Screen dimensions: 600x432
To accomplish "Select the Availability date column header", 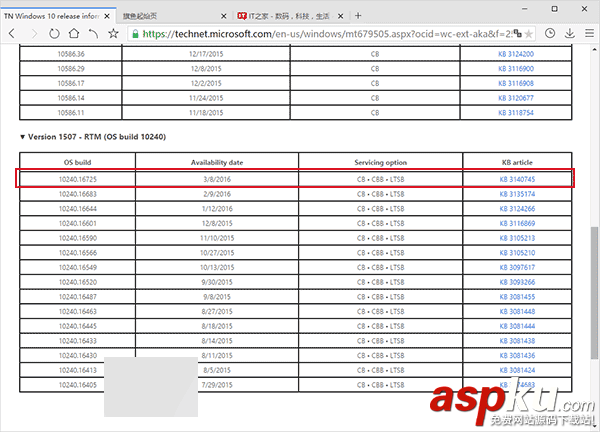I will point(217,162).
